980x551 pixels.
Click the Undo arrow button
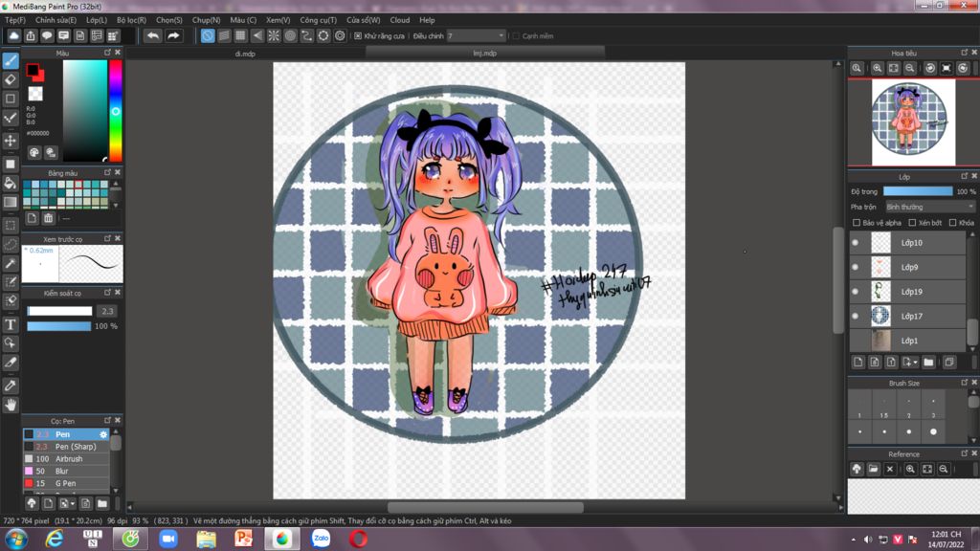pyautogui.click(x=152, y=35)
